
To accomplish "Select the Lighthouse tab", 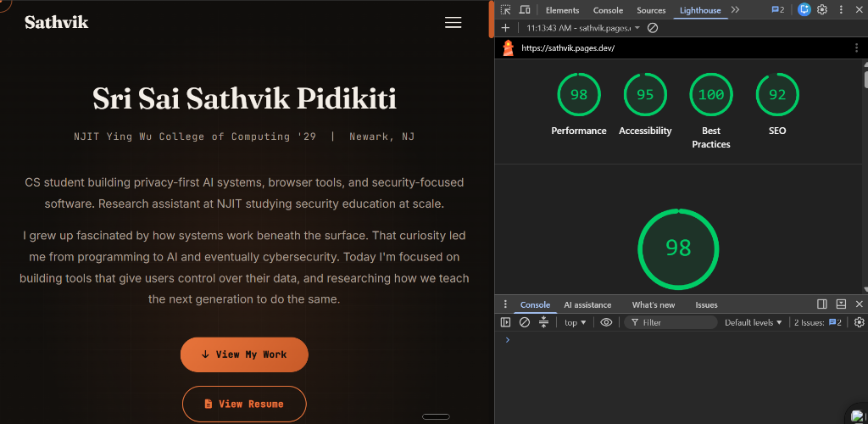I will (x=700, y=10).
